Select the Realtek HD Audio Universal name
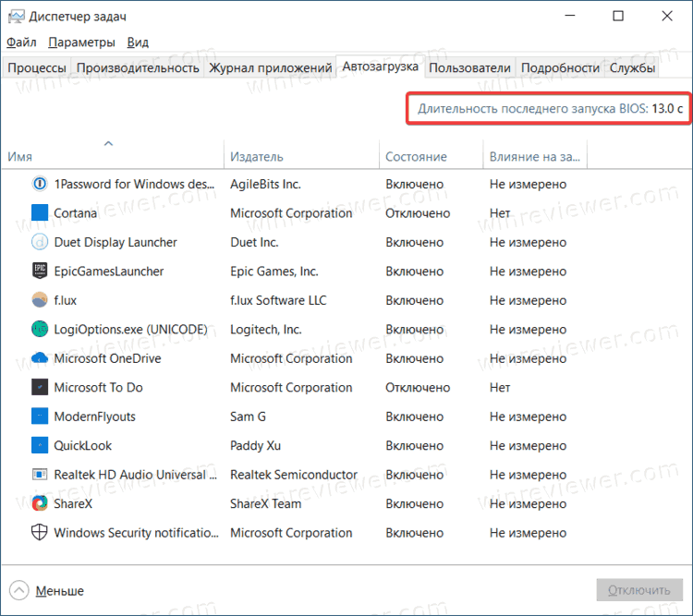Viewport: 693px width, 616px height. (x=135, y=475)
